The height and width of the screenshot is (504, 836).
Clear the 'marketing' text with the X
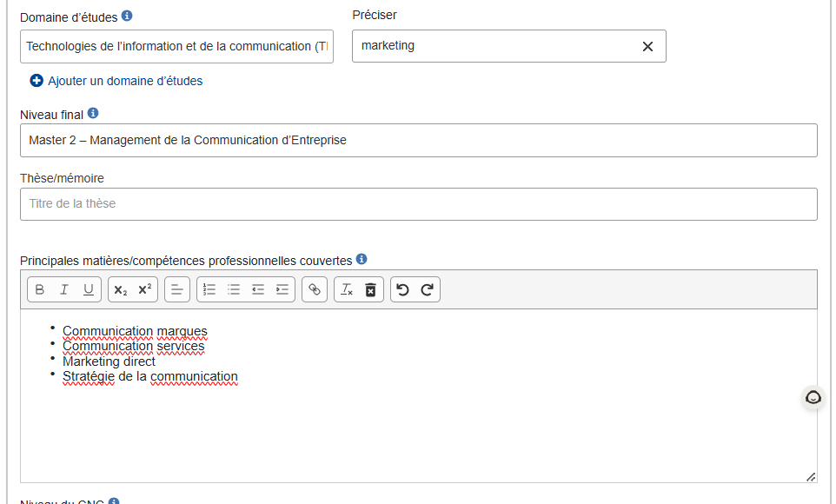coord(647,47)
